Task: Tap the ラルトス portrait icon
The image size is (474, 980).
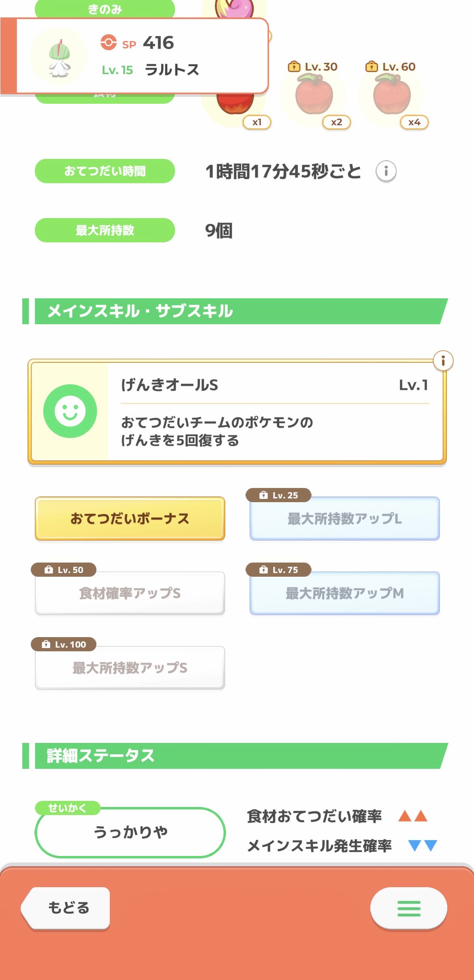Action: (x=59, y=56)
